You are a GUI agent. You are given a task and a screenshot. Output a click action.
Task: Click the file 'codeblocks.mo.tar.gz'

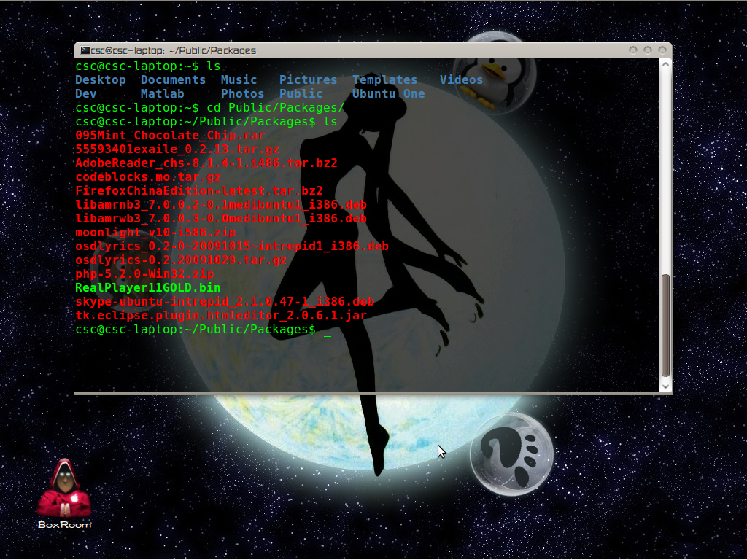(x=148, y=177)
